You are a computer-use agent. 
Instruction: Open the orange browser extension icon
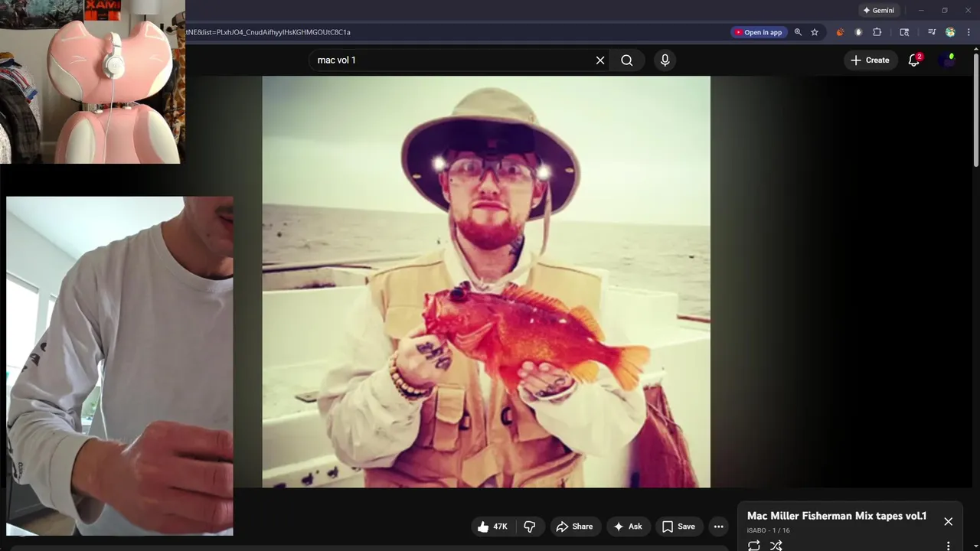pyautogui.click(x=840, y=32)
